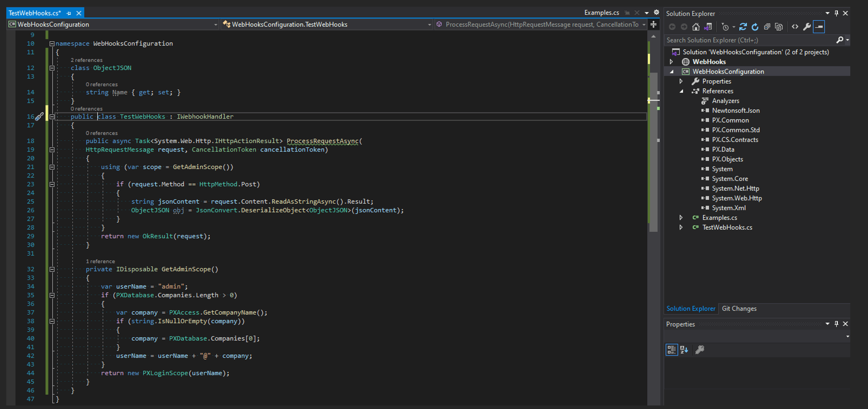868x409 pixels.
Task: Open Properties wrench icon in Solution Explorer toolbar
Action: (807, 27)
